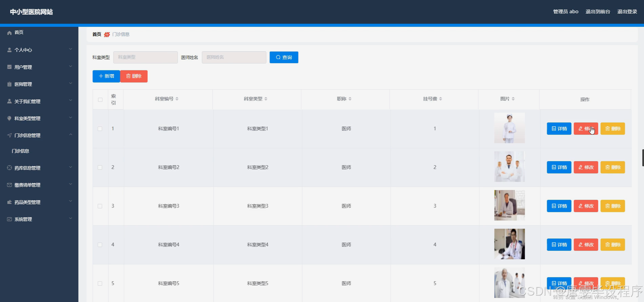
Task: Click the 系统管理 sidebar icon
Action: pyautogui.click(x=9, y=219)
